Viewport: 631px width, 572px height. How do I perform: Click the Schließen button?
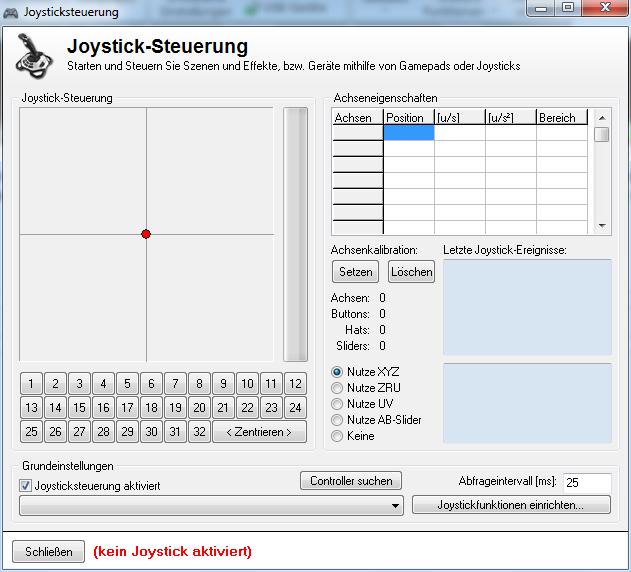click(49, 551)
